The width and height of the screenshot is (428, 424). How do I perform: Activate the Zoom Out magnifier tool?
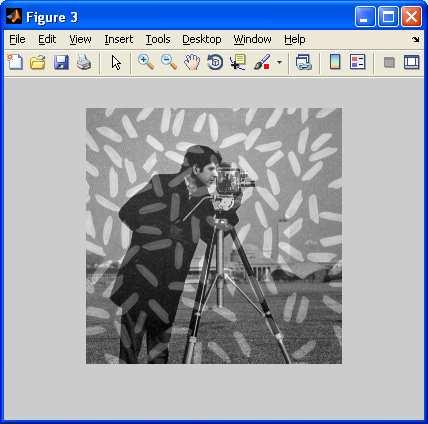point(169,62)
